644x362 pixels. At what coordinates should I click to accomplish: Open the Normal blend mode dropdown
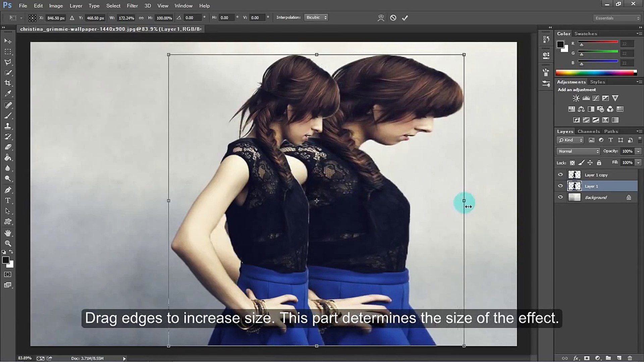pos(578,151)
